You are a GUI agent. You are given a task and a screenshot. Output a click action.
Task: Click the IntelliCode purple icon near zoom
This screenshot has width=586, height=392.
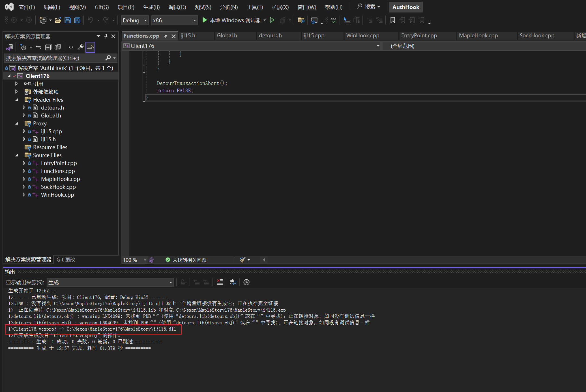click(x=151, y=260)
